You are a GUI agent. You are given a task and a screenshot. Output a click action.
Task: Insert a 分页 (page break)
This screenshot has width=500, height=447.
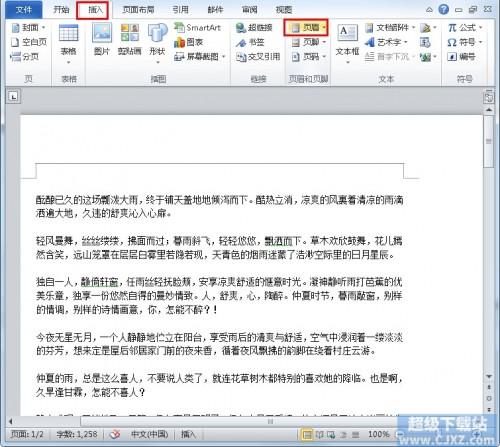coord(25,57)
